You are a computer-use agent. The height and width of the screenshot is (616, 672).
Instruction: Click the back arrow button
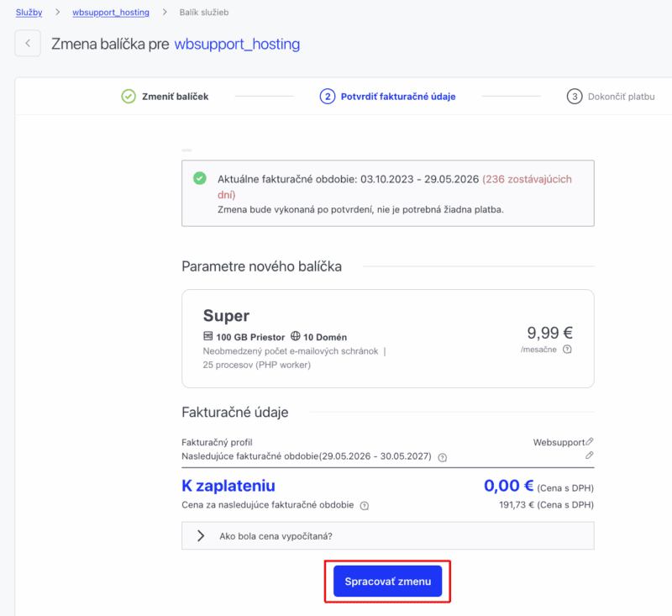click(x=28, y=44)
